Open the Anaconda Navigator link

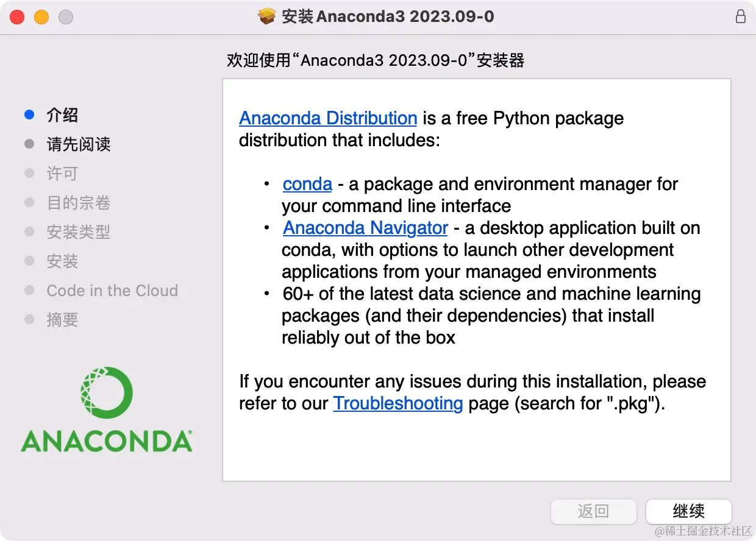(365, 227)
